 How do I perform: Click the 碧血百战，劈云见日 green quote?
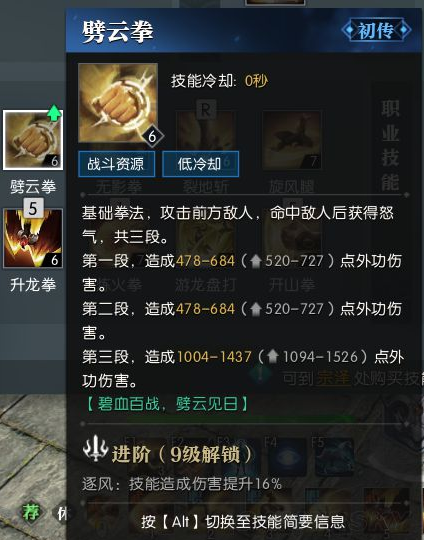pyautogui.click(x=167, y=404)
